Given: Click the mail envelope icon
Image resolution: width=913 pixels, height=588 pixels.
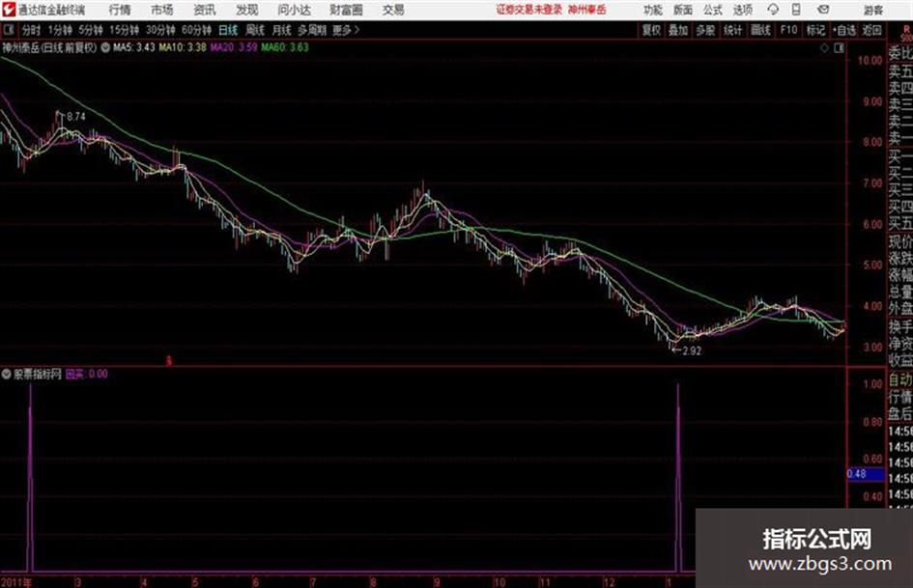Looking at the screenshot, I should tap(823, 10).
